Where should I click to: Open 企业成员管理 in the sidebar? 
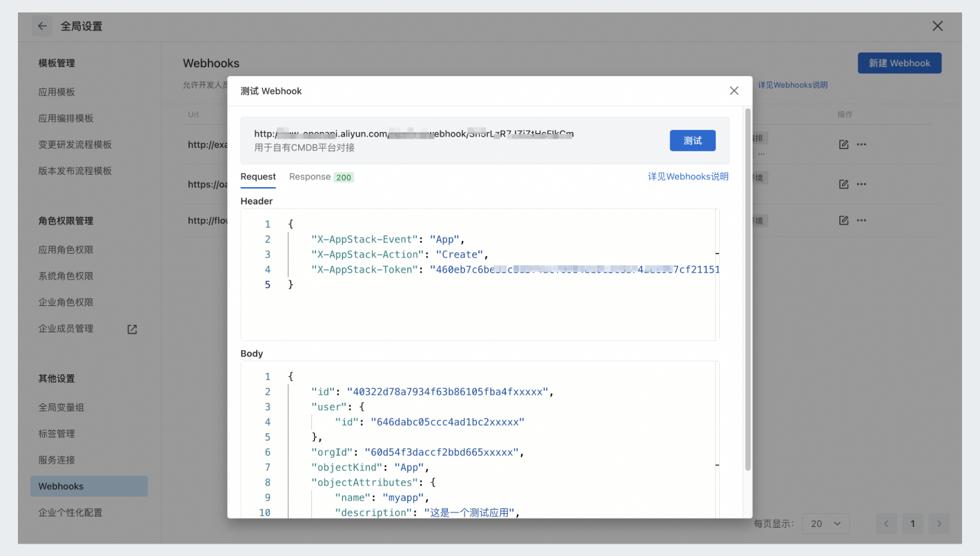(66, 329)
